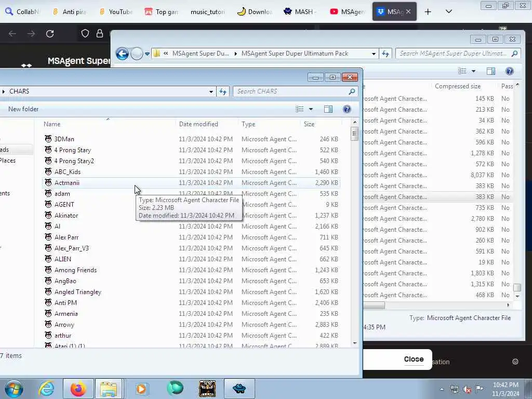Open the Windows Start menu
Image resolution: width=532 pixels, height=399 pixels.
pos(14,389)
